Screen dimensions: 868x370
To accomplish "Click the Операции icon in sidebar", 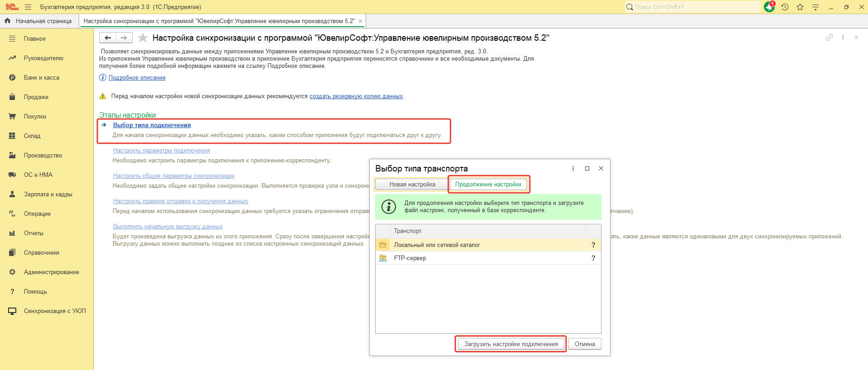I will point(12,213).
